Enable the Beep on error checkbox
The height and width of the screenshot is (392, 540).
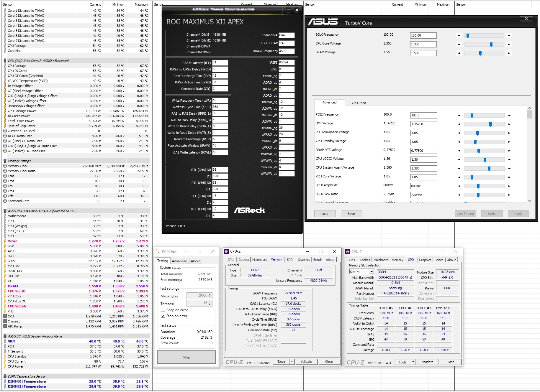coord(163,310)
